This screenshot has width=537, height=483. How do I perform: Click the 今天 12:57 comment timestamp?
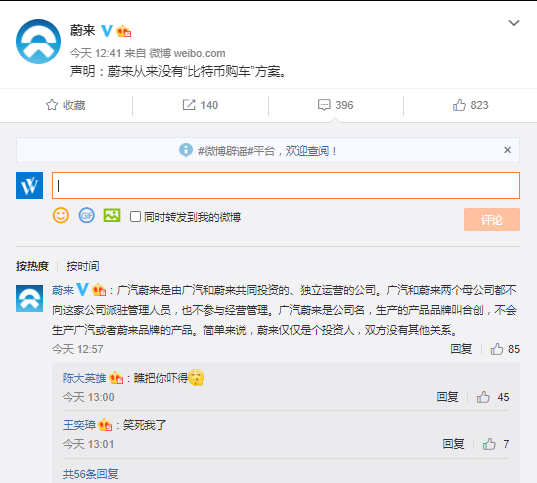point(77,349)
